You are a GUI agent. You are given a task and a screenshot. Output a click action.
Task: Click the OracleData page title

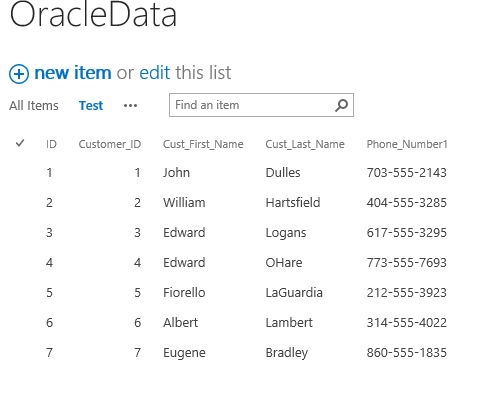tap(93, 14)
